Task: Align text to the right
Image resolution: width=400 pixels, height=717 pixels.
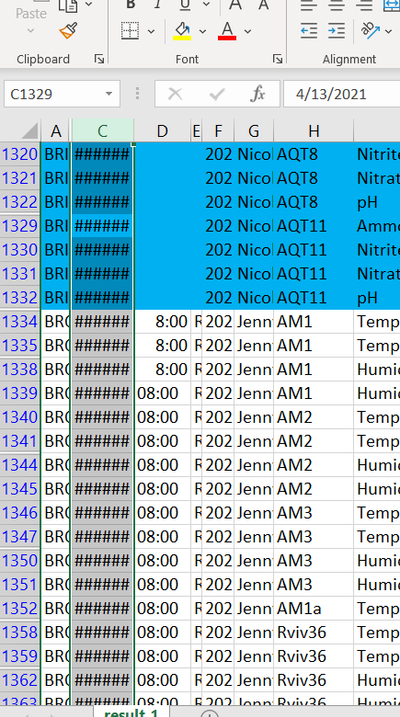Action: (x=364, y=5)
